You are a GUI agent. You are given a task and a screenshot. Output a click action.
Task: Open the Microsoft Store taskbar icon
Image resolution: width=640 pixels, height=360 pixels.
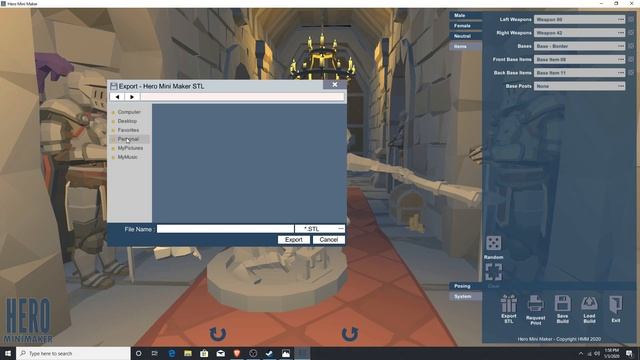(204, 353)
